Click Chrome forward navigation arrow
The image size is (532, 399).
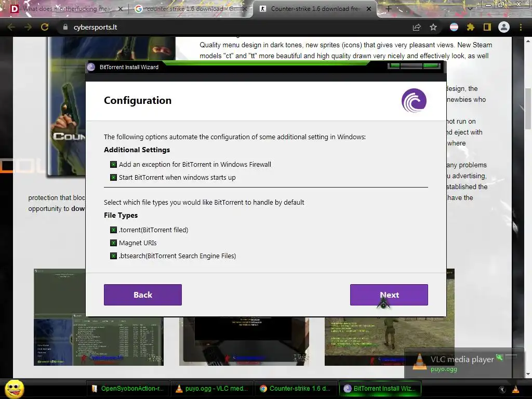pyautogui.click(x=28, y=27)
